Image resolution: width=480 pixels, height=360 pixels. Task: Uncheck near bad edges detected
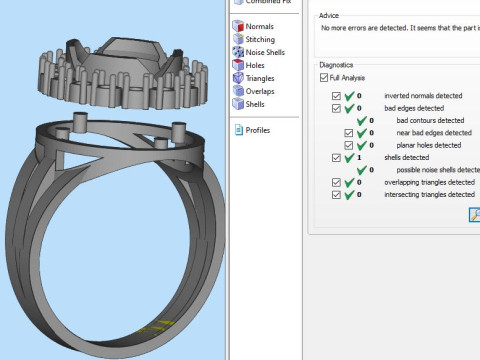[348, 133]
